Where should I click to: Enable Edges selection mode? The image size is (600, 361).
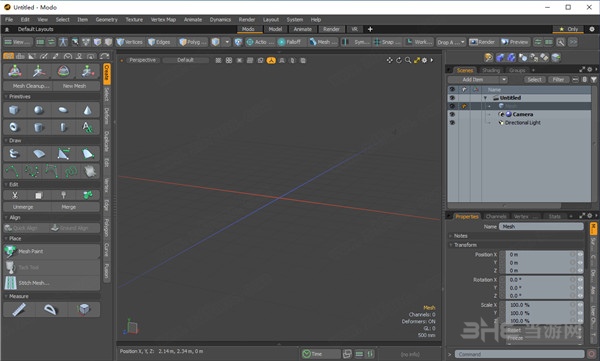click(160, 42)
